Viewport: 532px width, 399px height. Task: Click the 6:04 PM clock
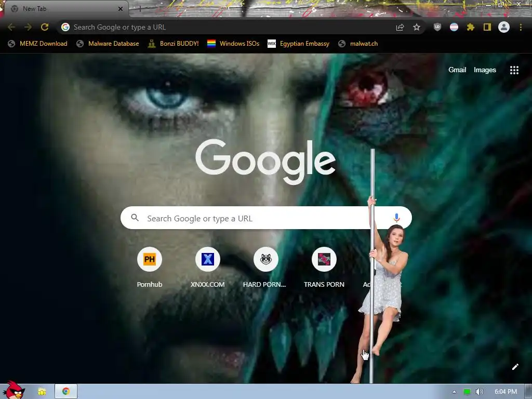506,392
